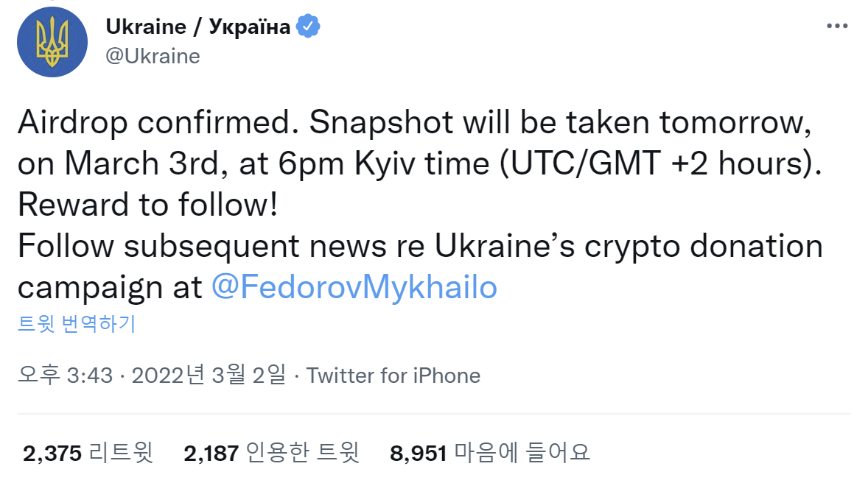Open the Ukraine / Україна display name
This screenshot has height=483, width=868.
[197, 27]
